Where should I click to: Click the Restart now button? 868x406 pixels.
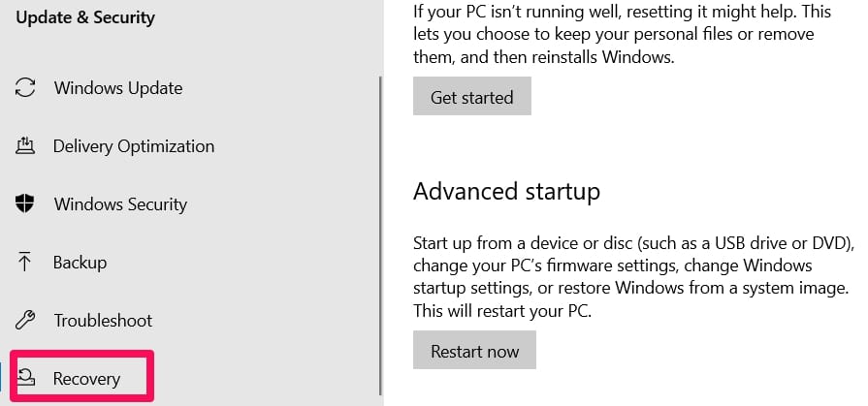[x=474, y=350]
